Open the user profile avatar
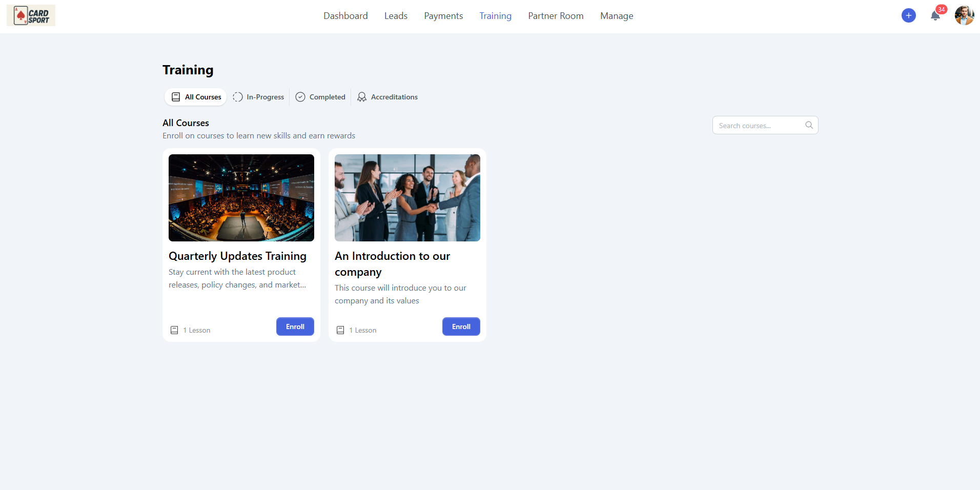Image resolution: width=980 pixels, height=490 pixels. coord(964,15)
